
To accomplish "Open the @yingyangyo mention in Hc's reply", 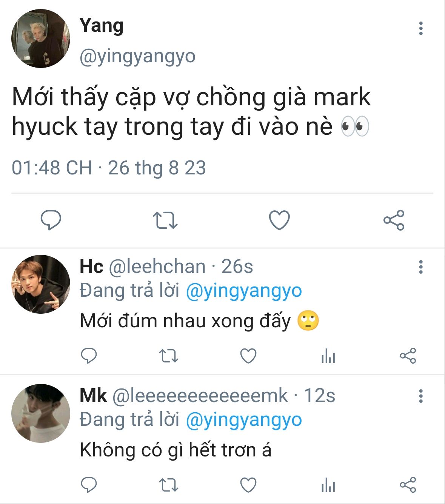I will point(244,291).
